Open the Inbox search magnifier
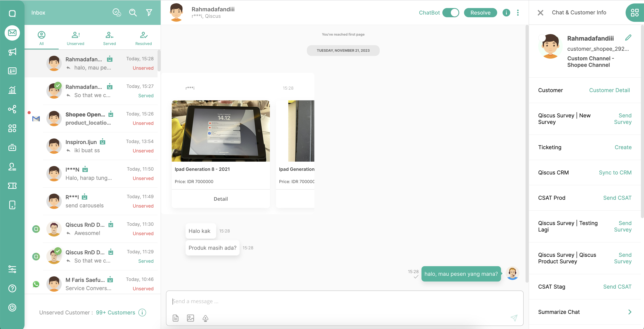 point(133,12)
